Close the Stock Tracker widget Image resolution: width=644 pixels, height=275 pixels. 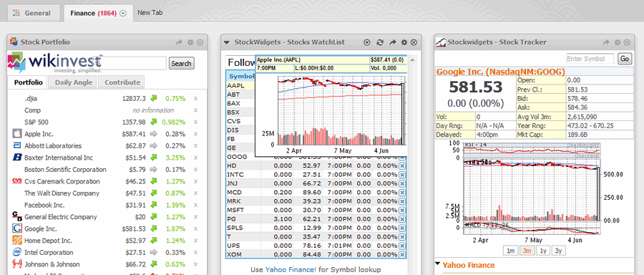(x=626, y=42)
